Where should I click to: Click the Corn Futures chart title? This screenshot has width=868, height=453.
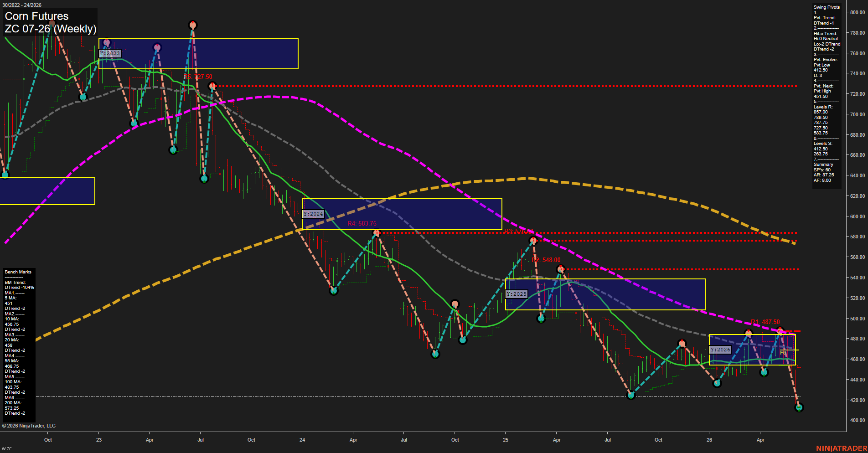(36, 16)
